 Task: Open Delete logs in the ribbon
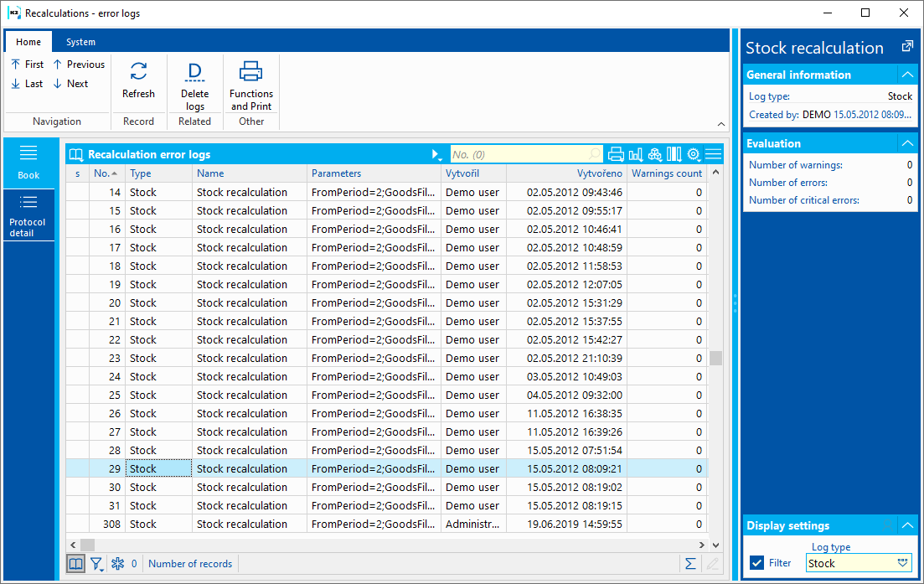[x=194, y=85]
